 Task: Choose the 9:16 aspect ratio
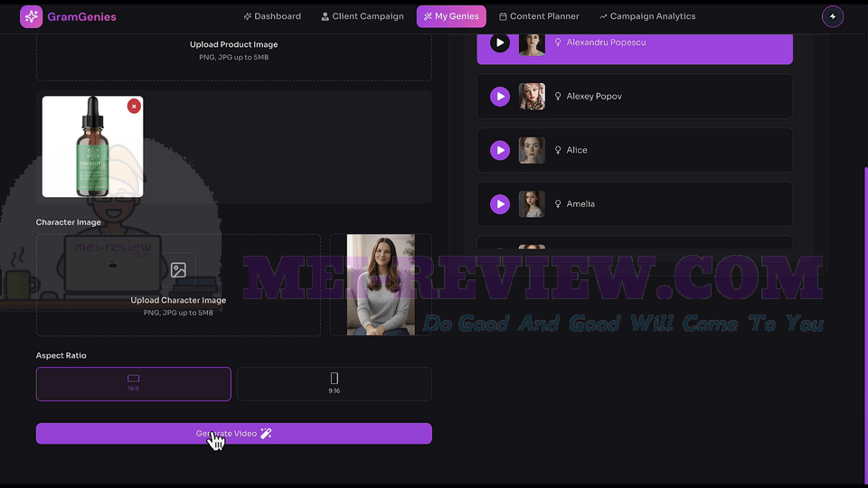click(335, 384)
